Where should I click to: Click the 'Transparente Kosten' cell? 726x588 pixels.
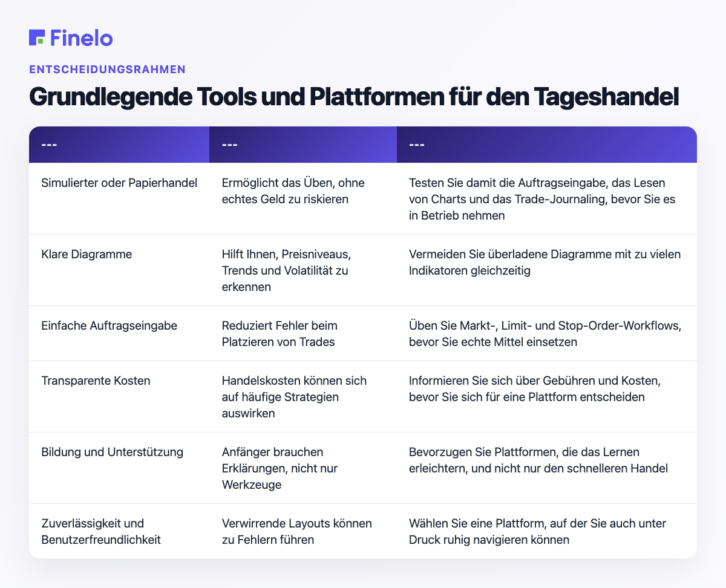coord(119,397)
